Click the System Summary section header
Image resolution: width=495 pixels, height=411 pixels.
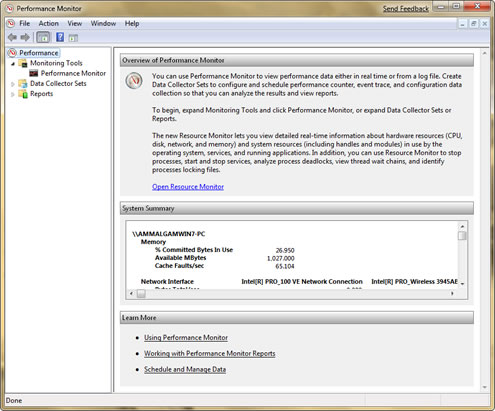(x=297, y=208)
